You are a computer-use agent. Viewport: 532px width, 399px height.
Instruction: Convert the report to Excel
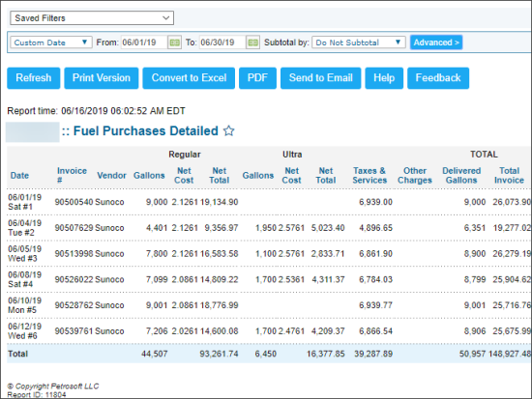pos(189,78)
